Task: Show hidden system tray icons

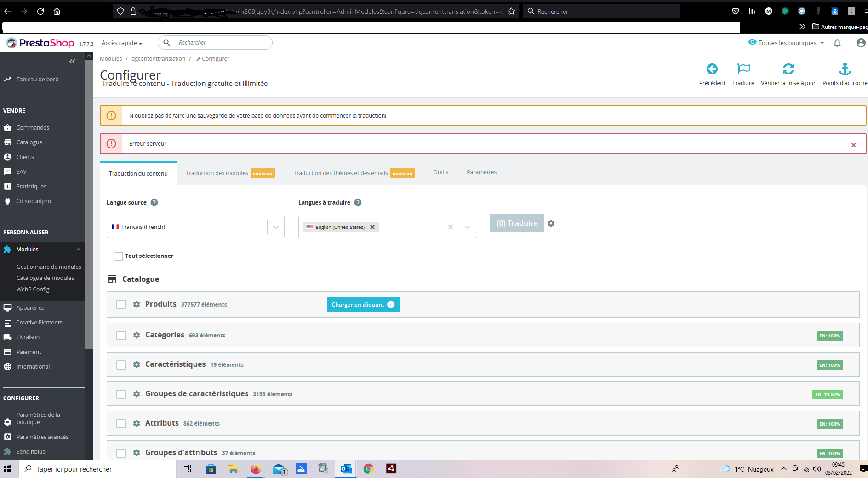Action: pos(784,469)
